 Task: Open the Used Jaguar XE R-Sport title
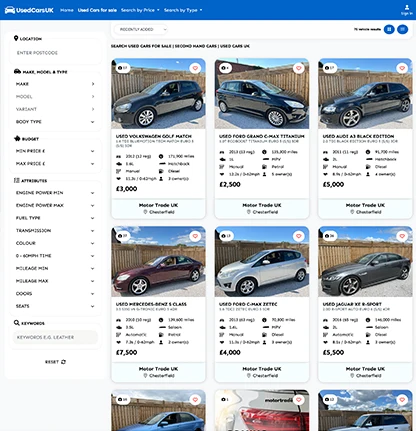352,304
